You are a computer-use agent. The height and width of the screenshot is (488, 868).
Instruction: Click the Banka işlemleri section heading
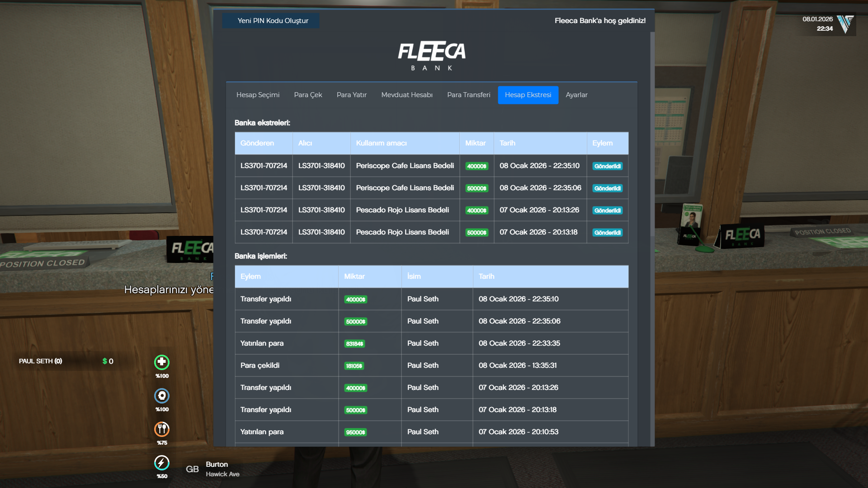[x=261, y=256]
